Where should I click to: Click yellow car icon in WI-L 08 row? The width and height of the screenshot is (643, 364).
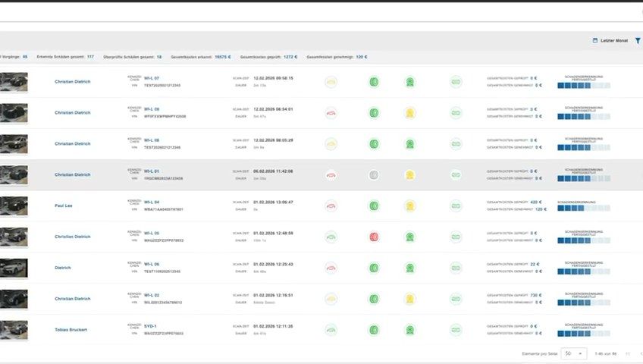(331, 144)
